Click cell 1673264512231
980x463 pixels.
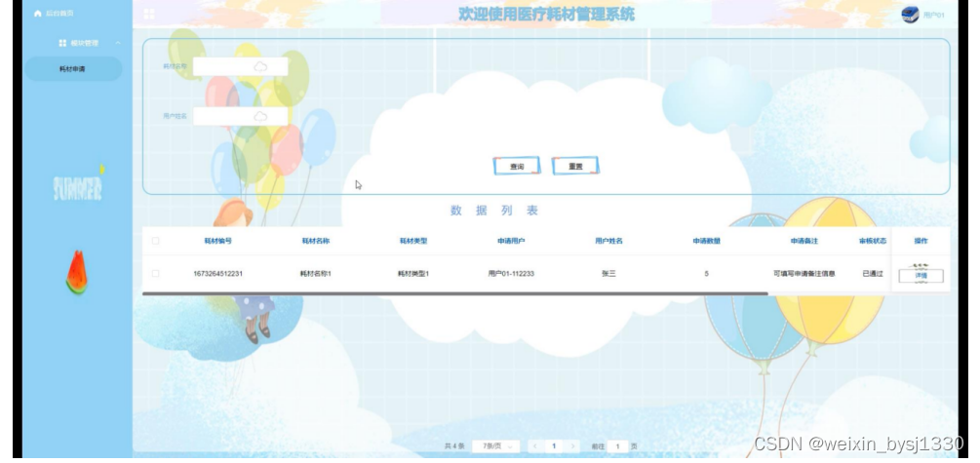[218, 274]
